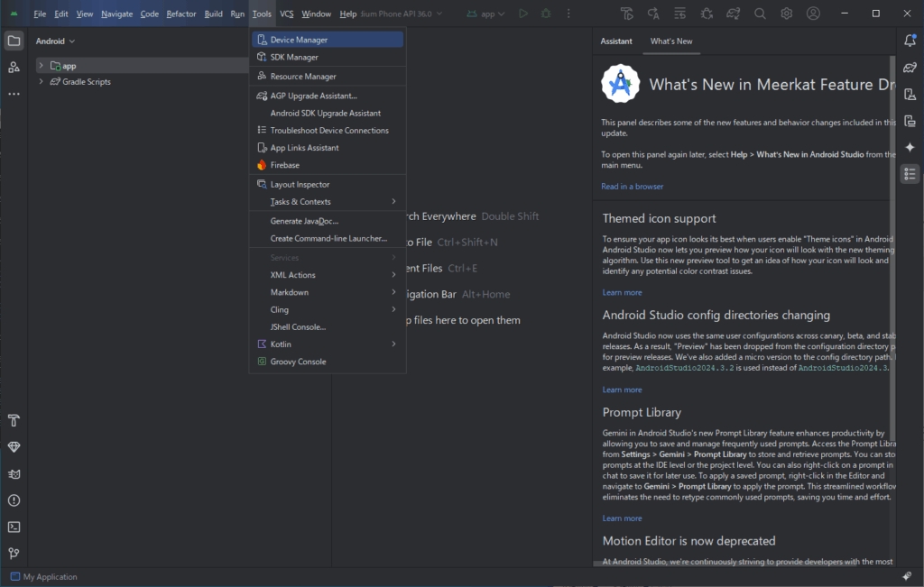Click the Apply Code Changes lines icon
The width and height of the screenshot is (924, 587).
pos(680,14)
